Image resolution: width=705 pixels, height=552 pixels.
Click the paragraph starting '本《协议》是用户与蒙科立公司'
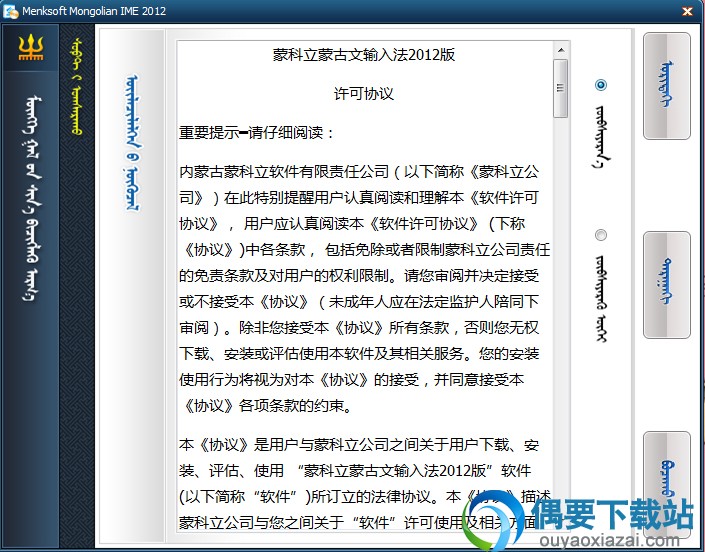click(365, 484)
